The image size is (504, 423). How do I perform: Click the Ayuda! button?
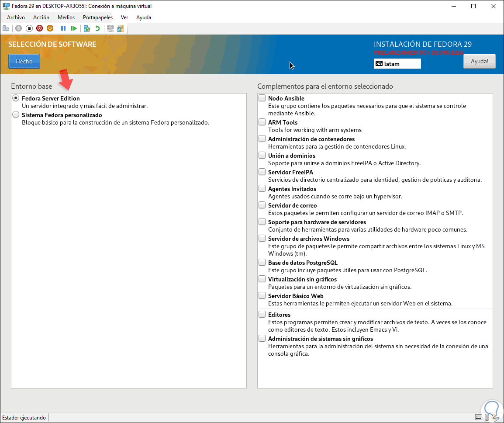tap(479, 61)
